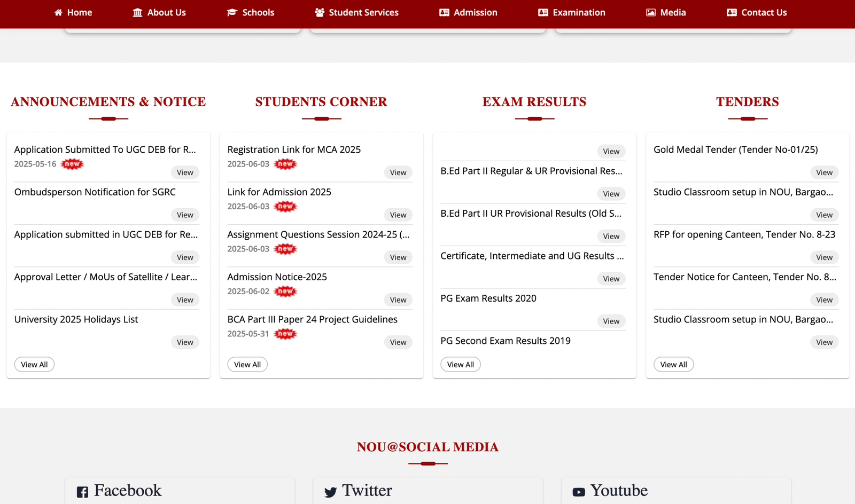
Task: Click the Youtube play icon
Action: [x=579, y=492]
